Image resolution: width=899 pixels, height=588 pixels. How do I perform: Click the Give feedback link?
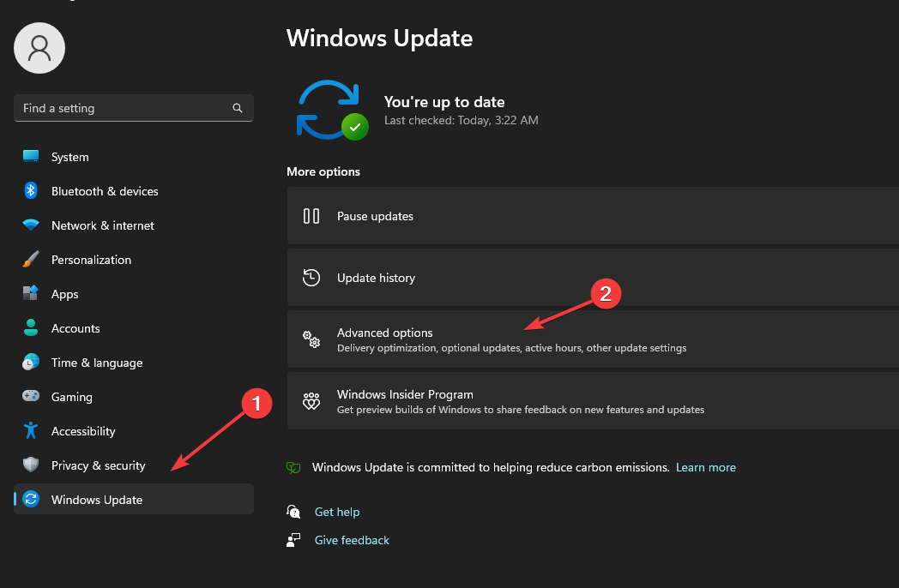tap(352, 540)
